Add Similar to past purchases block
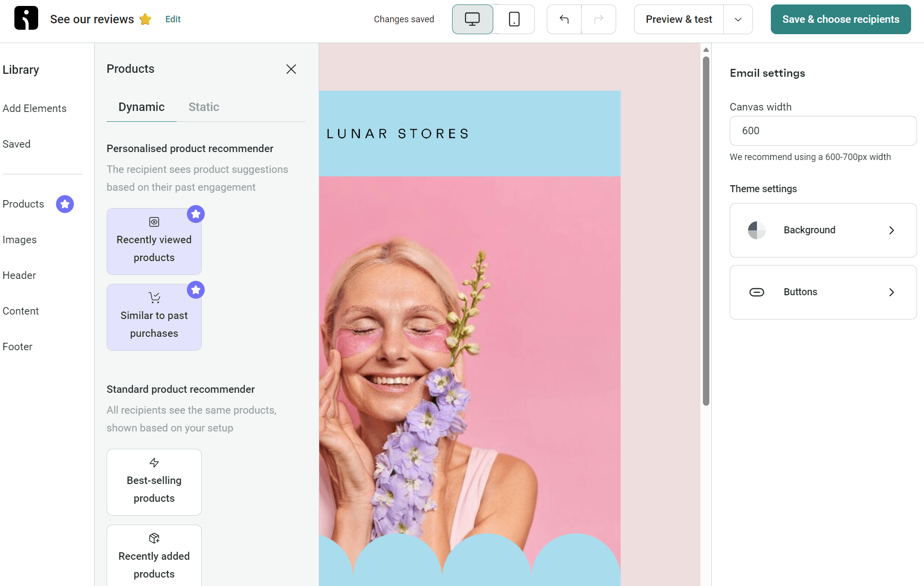Screen dimensions: 924x586 click(x=154, y=317)
